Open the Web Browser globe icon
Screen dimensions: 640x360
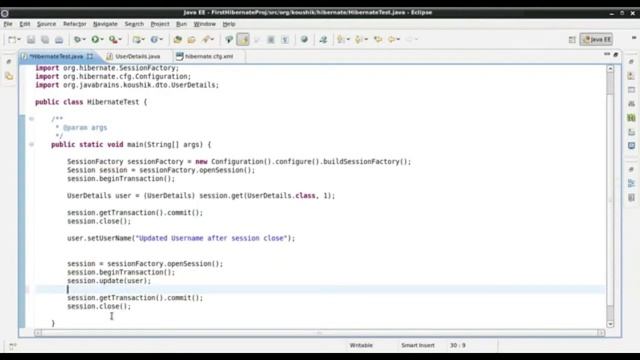[x=304, y=40]
